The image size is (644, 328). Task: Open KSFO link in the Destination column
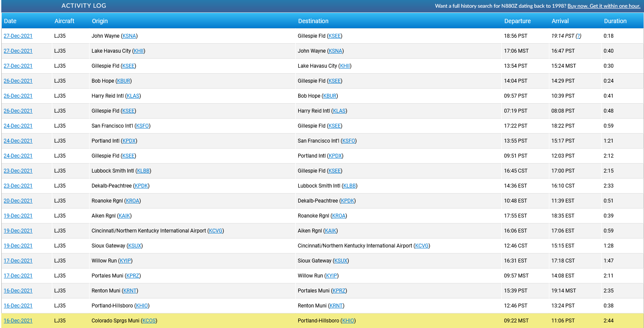point(348,141)
